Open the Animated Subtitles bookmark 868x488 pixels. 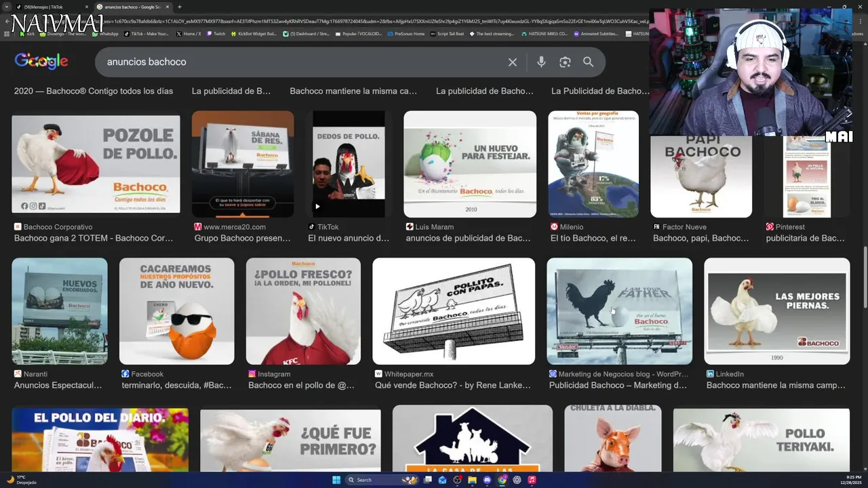(x=596, y=33)
